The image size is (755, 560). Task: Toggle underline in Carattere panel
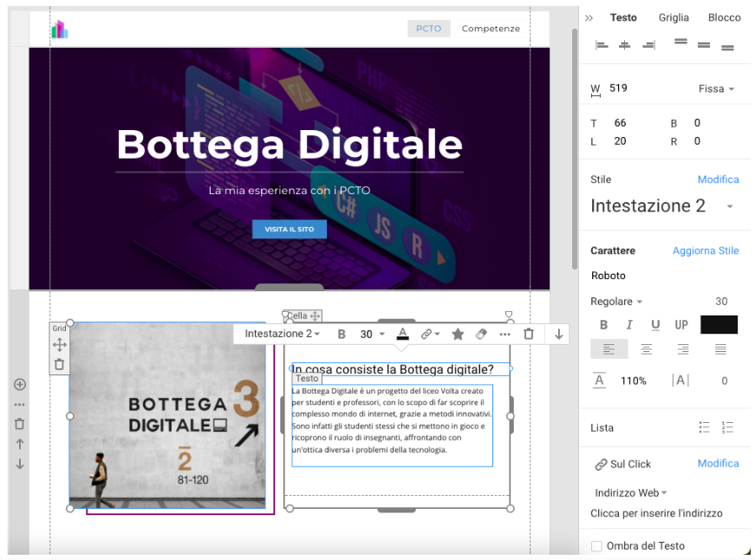(655, 325)
